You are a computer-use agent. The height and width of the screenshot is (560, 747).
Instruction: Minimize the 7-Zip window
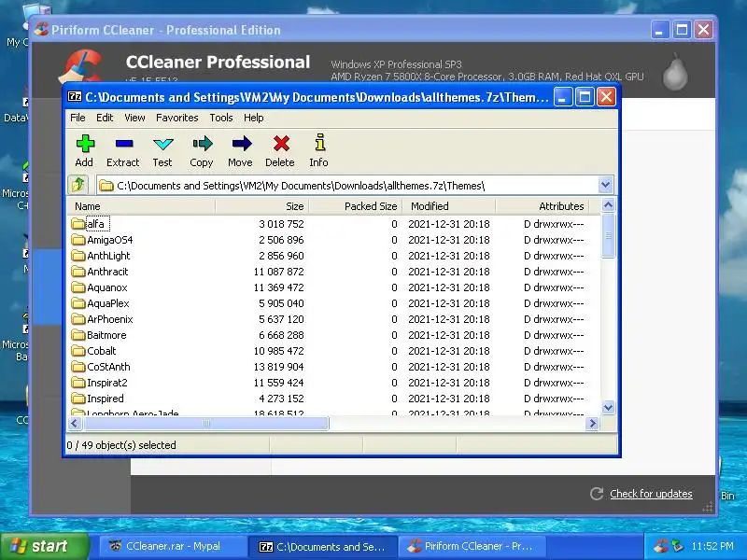pyautogui.click(x=563, y=97)
